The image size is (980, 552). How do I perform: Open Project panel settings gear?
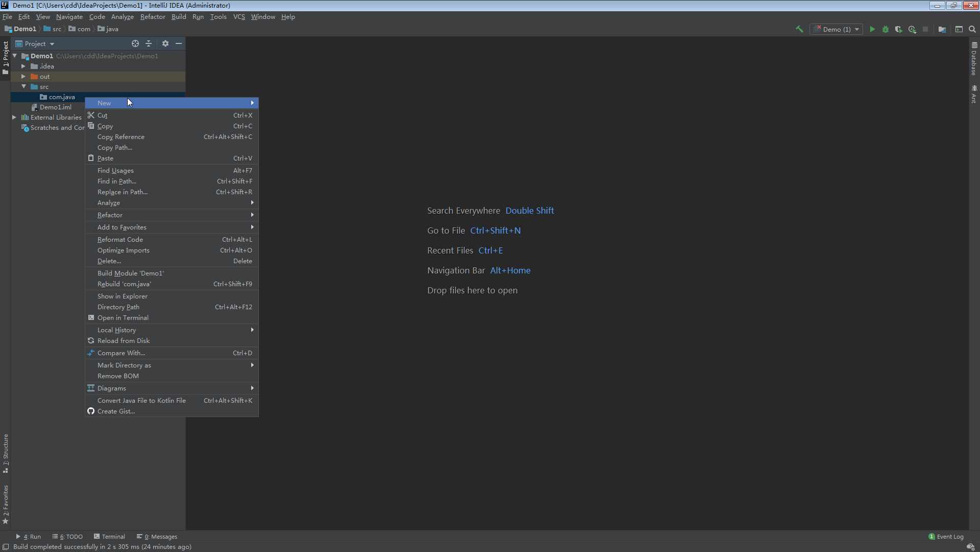point(165,43)
